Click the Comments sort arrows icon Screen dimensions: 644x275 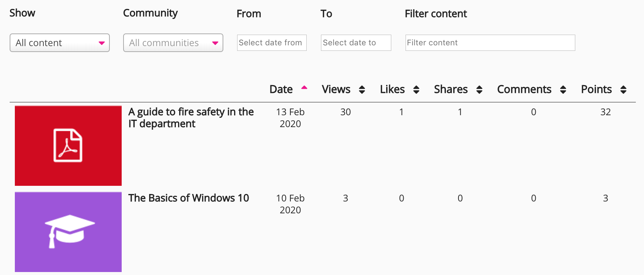tap(563, 90)
